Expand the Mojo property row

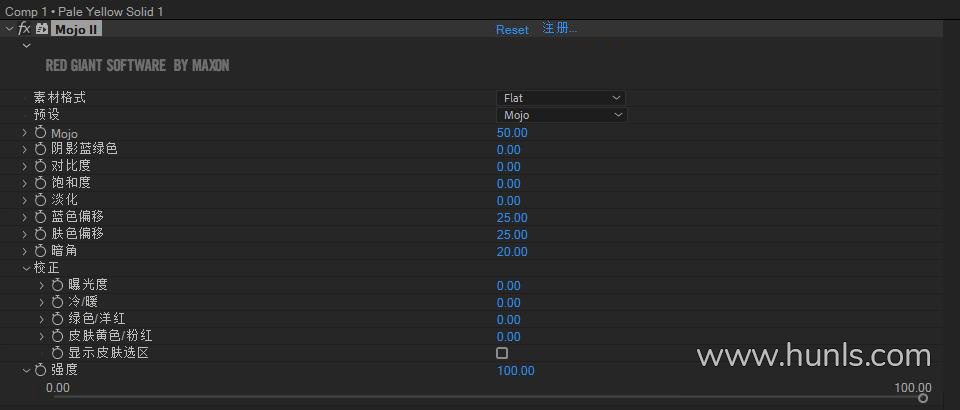(25, 132)
